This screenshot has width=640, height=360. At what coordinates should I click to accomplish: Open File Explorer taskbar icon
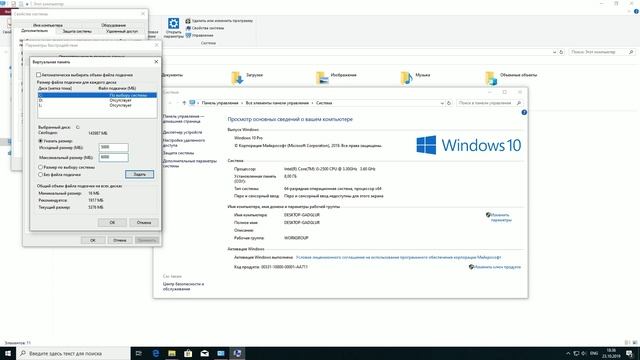coord(172,353)
